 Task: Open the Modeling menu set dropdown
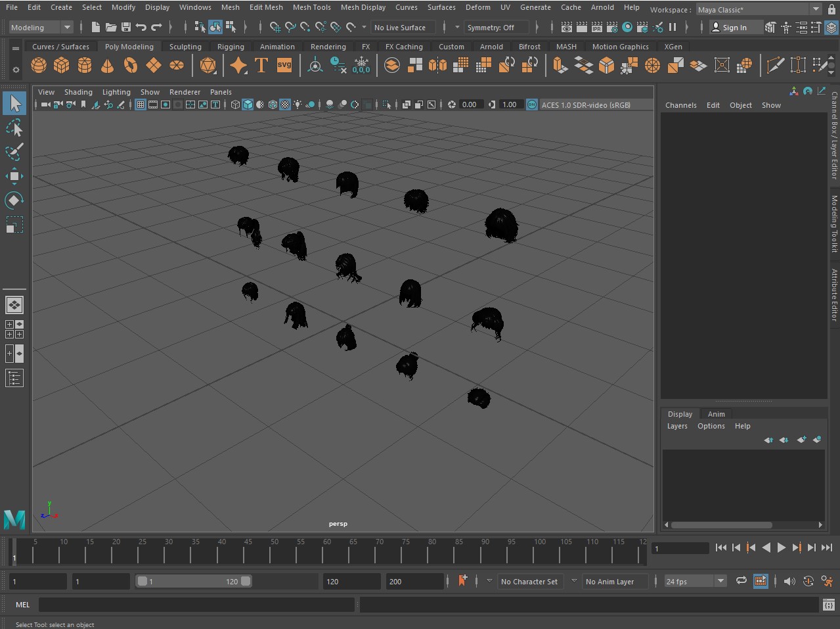pyautogui.click(x=41, y=28)
